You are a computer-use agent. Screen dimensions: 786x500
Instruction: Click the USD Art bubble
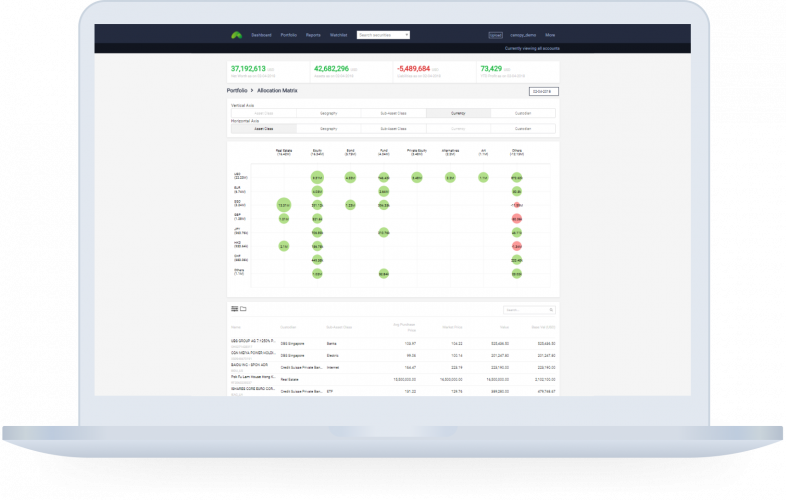[x=483, y=178]
